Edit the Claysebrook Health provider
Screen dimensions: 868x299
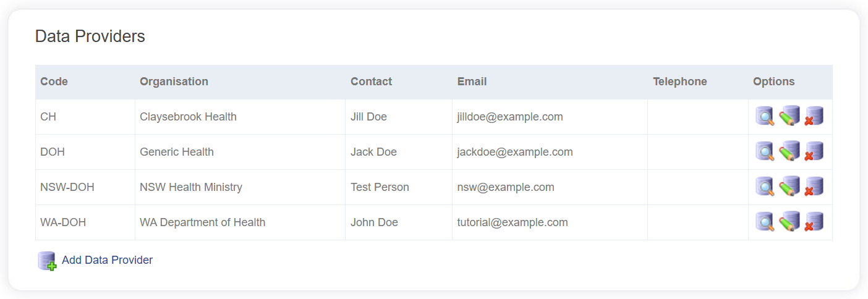coord(789,116)
